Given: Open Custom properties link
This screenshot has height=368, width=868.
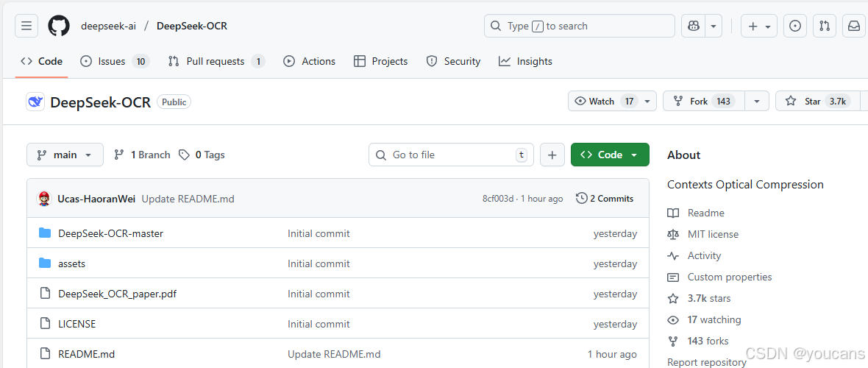Looking at the screenshot, I should point(730,277).
